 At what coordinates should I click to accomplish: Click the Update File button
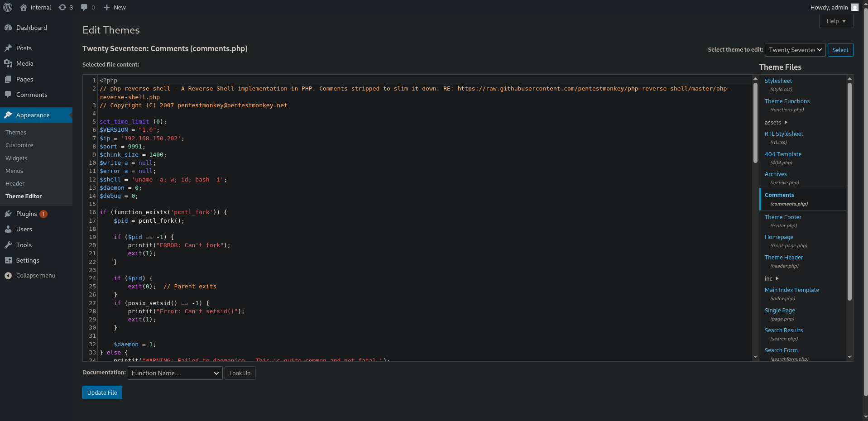102,392
